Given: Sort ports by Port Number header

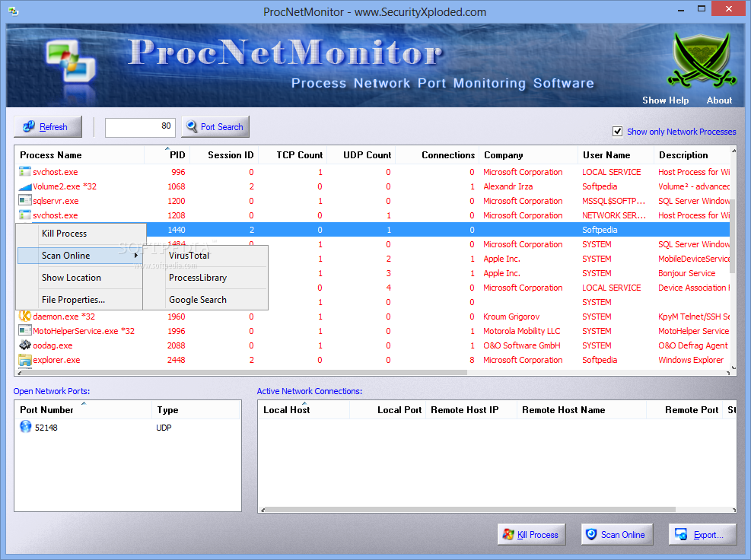Looking at the screenshot, I should coord(84,409).
